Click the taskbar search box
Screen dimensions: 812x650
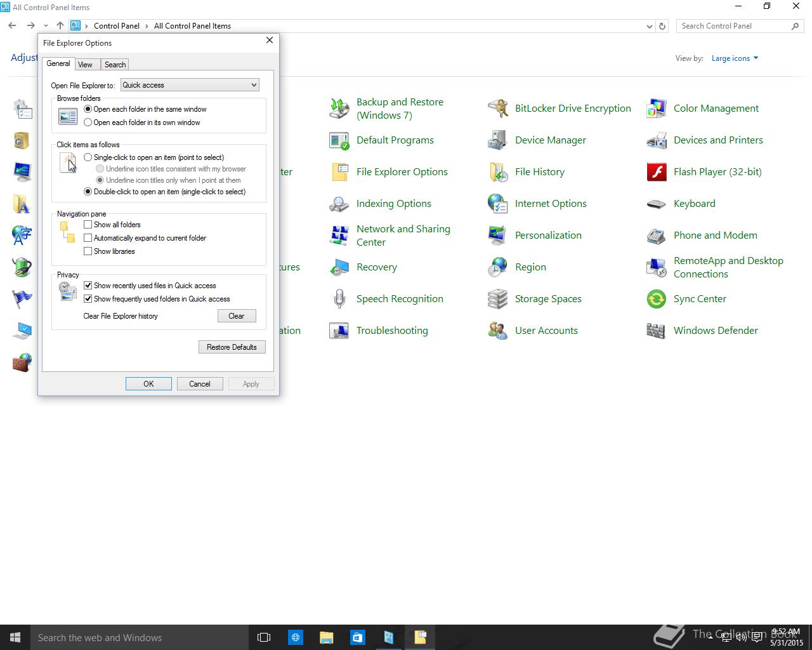click(x=140, y=637)
